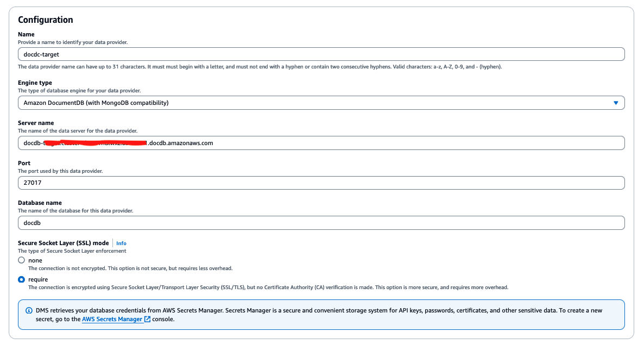The width and height of the screenshot is (644, 344).
Task: Click the "none" option label text
Action: coord(35,260)
